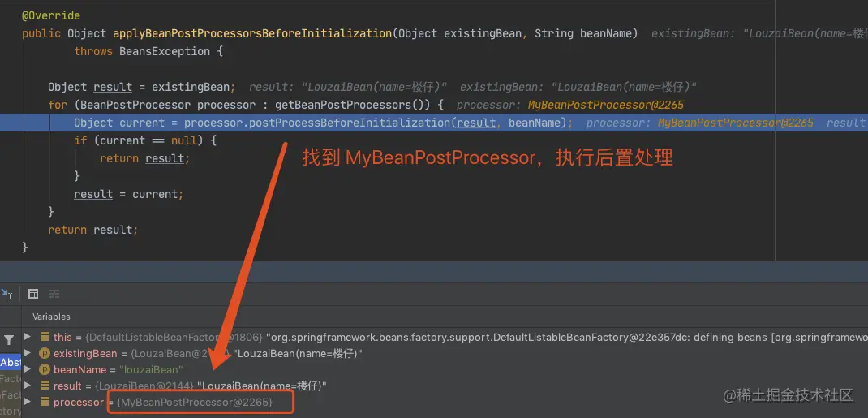868x418 pixels.
Task: Click the Trace Current Stream Chain icon
Action: pos(54,294)
